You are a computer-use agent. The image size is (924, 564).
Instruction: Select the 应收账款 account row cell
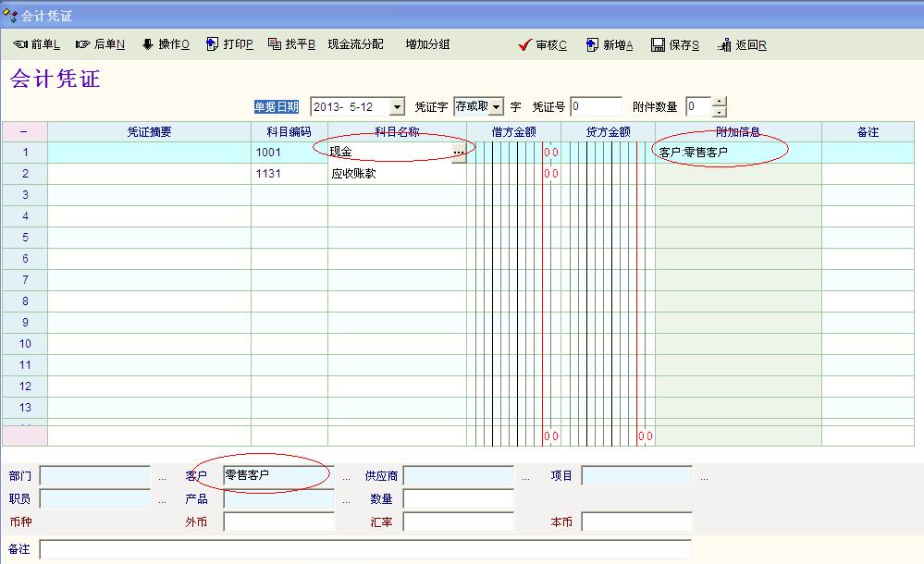(x=396, y=174)
